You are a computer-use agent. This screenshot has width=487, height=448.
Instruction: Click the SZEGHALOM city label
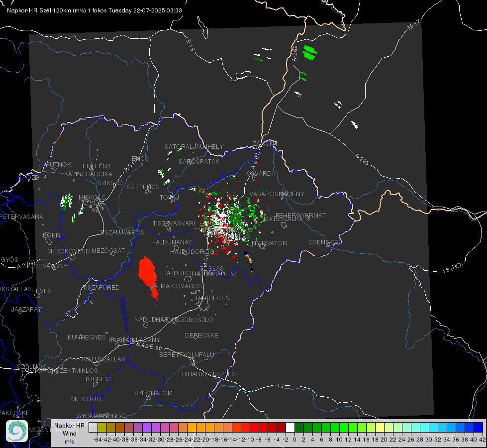coord(153,393)
